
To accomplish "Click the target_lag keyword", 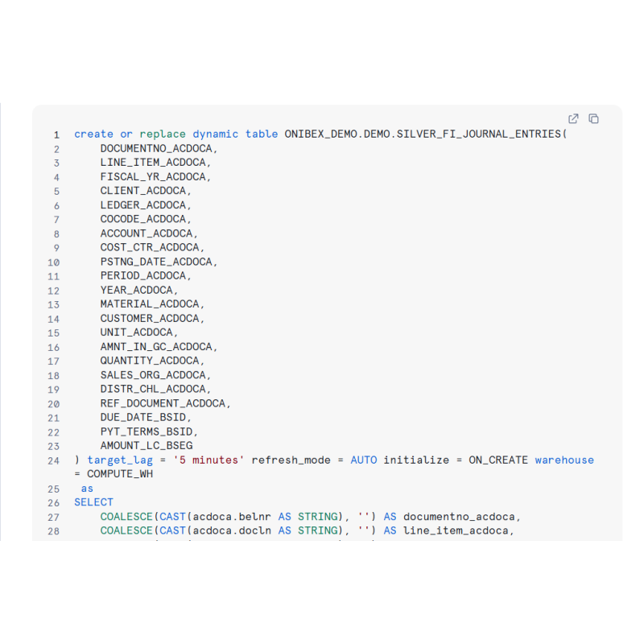I will click(x=120, y=460).
